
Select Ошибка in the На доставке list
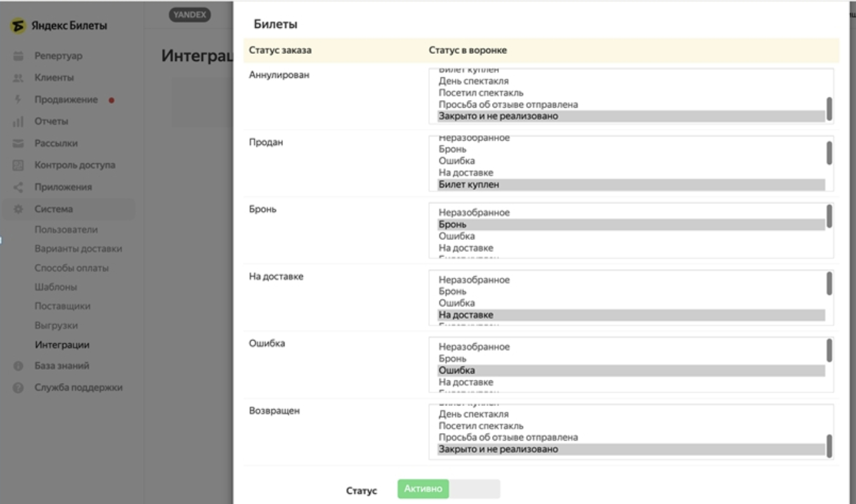click(x=456, y=303)
